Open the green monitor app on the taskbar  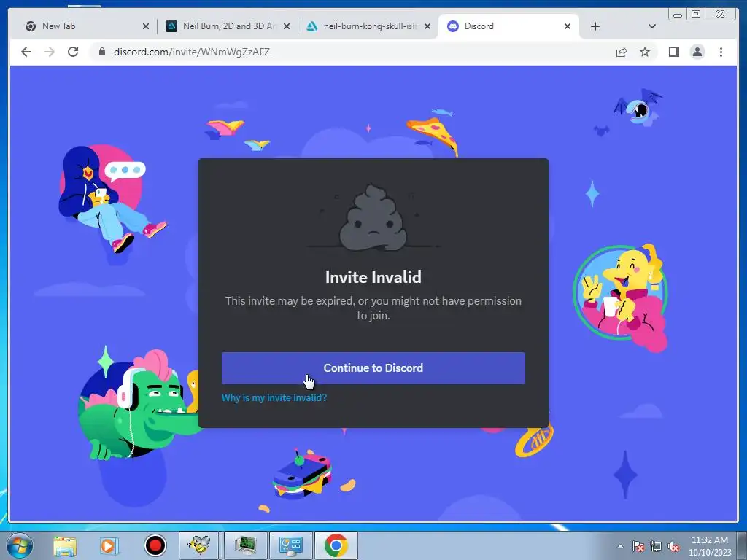click(x=246, y=545)
